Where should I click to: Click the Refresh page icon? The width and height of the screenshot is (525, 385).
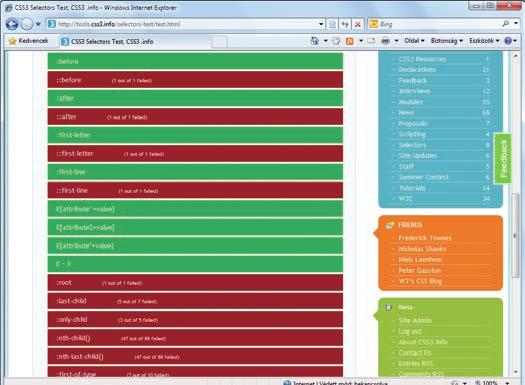pyautogui.click(x=345, y=24)
